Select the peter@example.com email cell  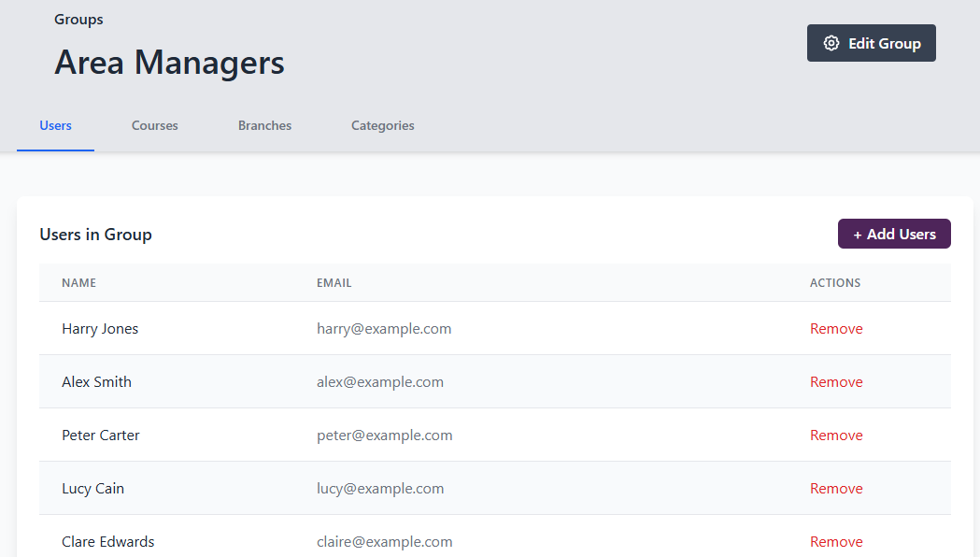coord(384,436)
